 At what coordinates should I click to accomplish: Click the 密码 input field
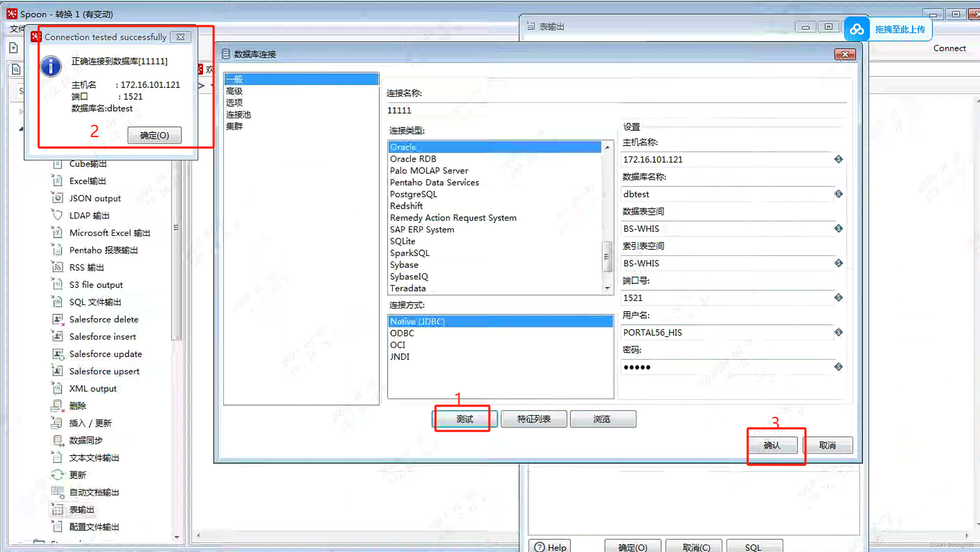point(727,367)
